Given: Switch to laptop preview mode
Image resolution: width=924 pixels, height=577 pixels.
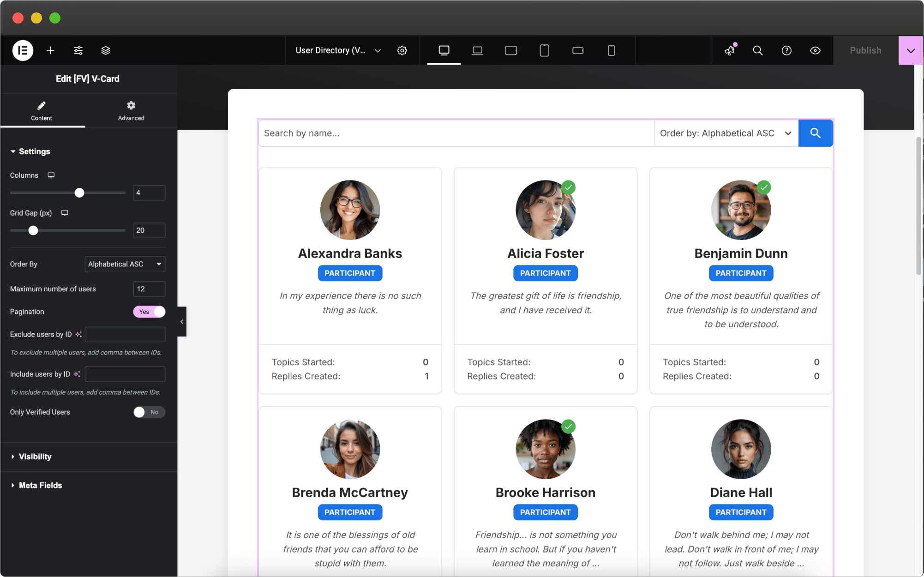Looking at the screenshot, I should click(478, 50).
